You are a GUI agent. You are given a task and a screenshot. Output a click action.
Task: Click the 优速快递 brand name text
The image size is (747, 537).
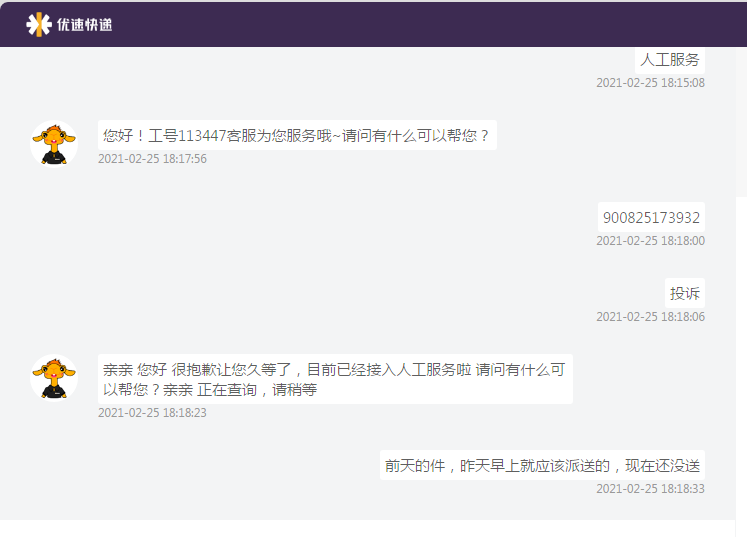84,25
